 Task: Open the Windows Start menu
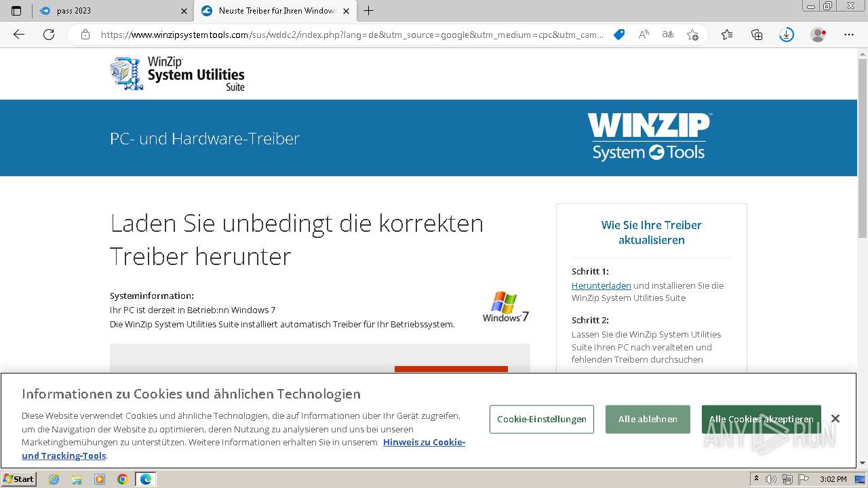[19, 479]
